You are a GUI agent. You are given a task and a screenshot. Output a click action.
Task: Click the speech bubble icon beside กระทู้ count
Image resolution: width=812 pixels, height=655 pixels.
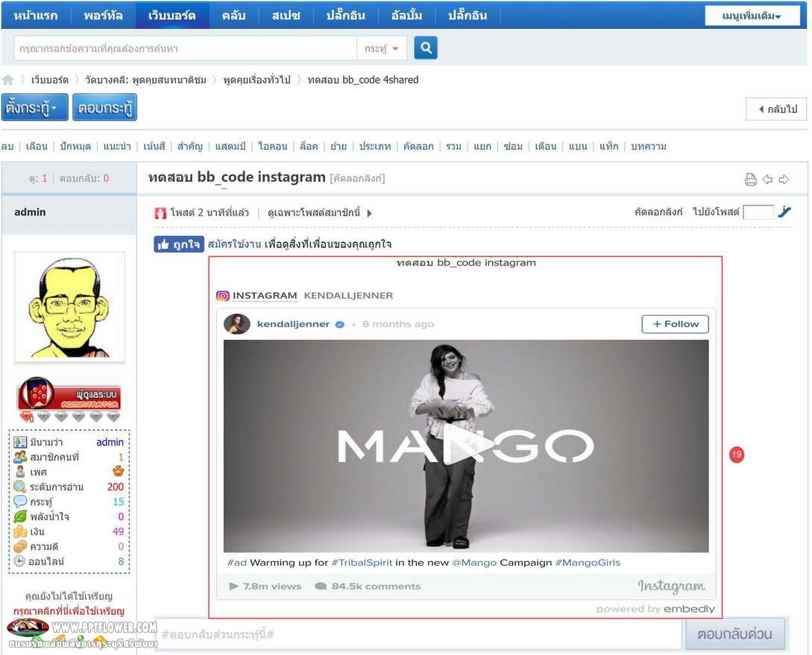coord(20,501)
